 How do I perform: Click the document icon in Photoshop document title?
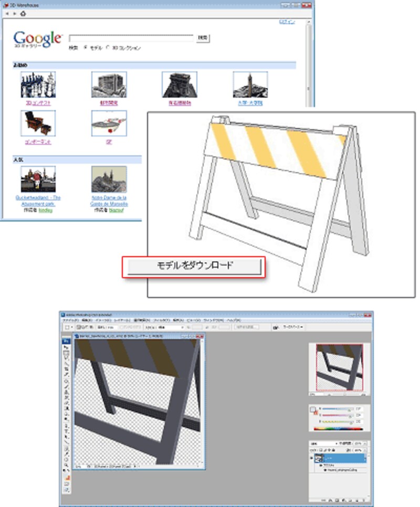pos(77,336)
